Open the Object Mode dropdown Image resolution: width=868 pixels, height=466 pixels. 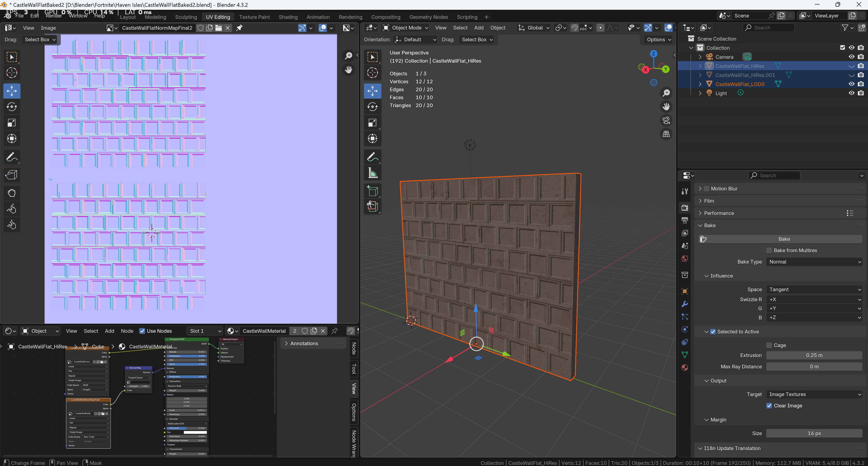click(406, 28)
